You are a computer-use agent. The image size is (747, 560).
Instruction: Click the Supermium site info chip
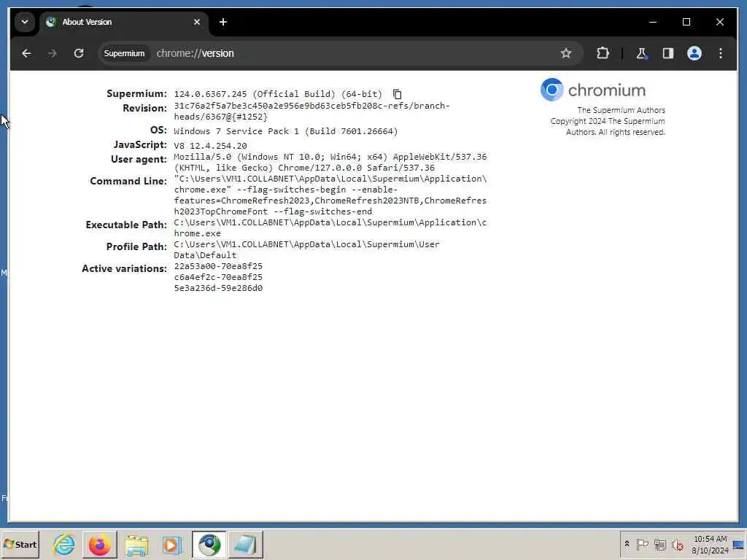[x=124, y=53]
